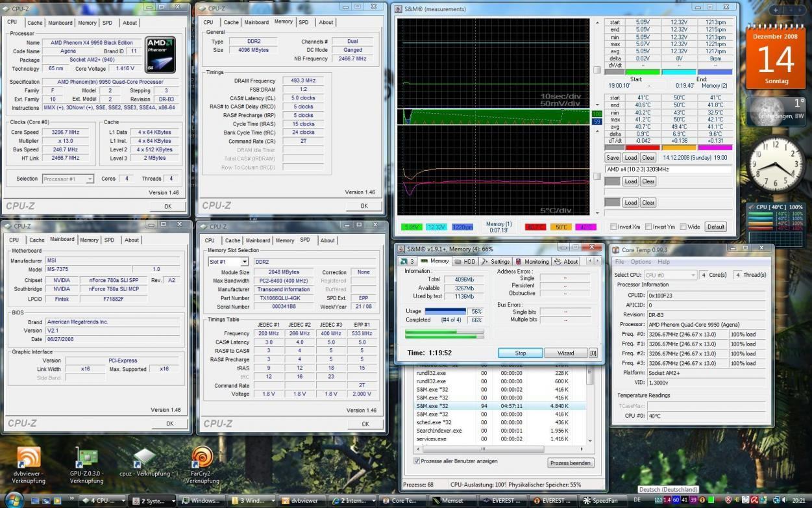Click the red temperature color swatch
812x508 pixels.
click(x=642, y=147)
